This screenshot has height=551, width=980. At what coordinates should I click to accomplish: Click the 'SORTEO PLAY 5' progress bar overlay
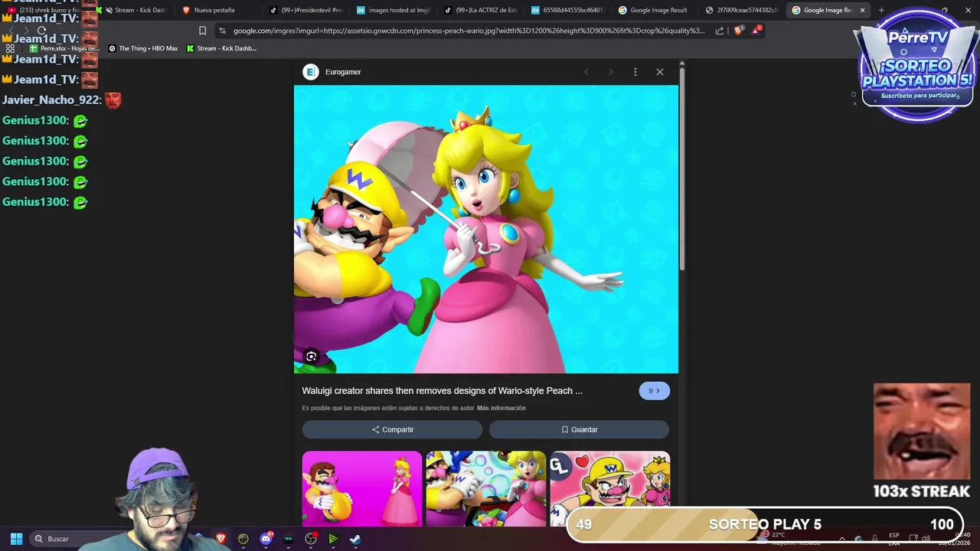(x=764, y=524)
